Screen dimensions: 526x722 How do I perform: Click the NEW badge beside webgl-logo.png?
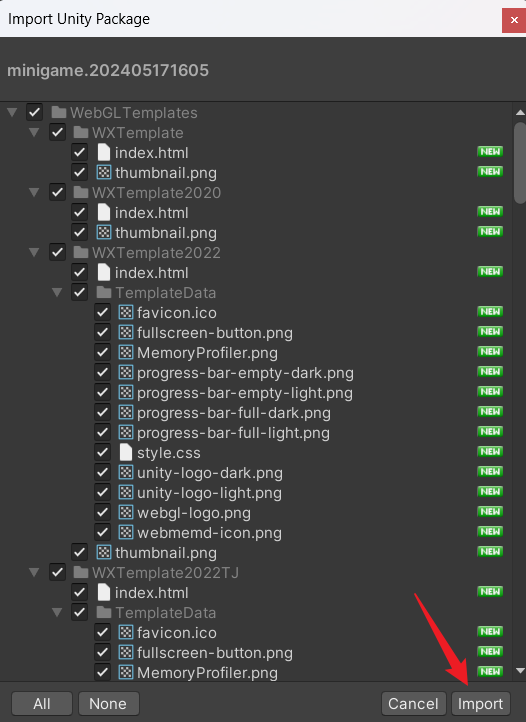pyautogui.click(x=490, y=512)
